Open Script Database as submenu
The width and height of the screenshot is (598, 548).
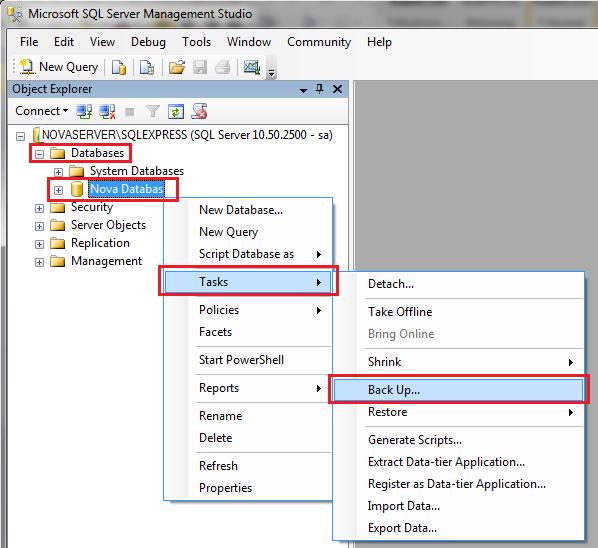coord(248,254)
